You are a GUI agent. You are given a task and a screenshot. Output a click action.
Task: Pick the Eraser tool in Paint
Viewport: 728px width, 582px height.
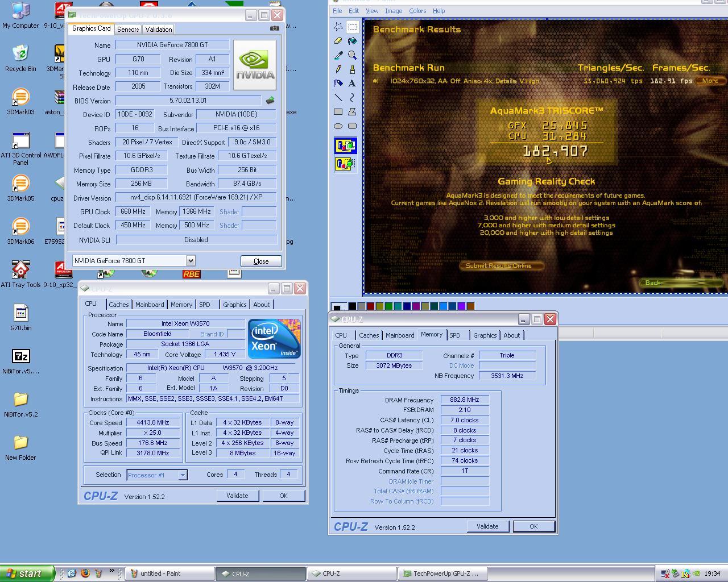(x=338, y=41)
